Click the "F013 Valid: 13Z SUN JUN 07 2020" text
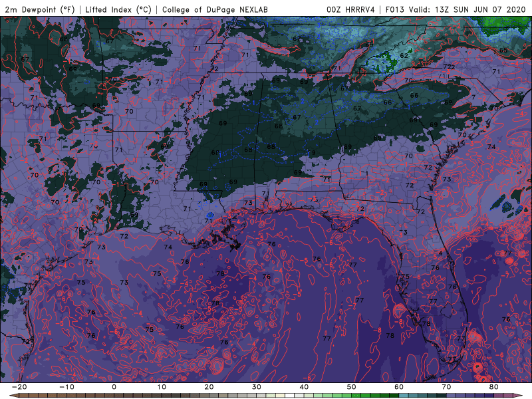This screenshot has height=399, width=532. click(456, 10)
